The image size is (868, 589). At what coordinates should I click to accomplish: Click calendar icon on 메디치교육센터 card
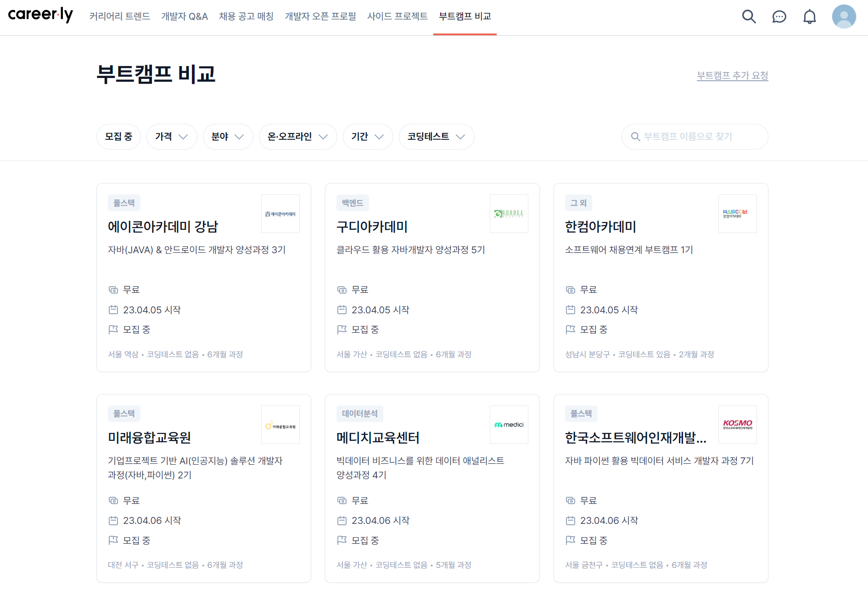tap(342, 521)
